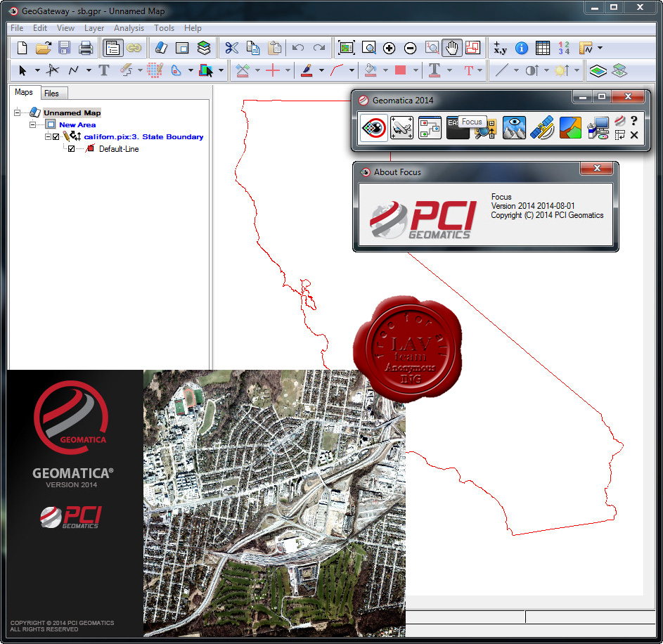
Task: Click satellite icon in Geomatica 2014 toolbar
Action: 542,128
